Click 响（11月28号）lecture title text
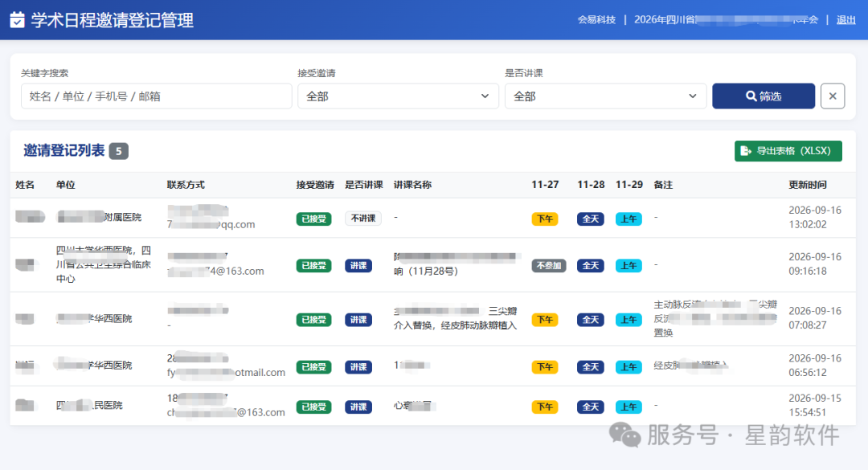Viewport: 868px width, 470px height. pos(426,272)
